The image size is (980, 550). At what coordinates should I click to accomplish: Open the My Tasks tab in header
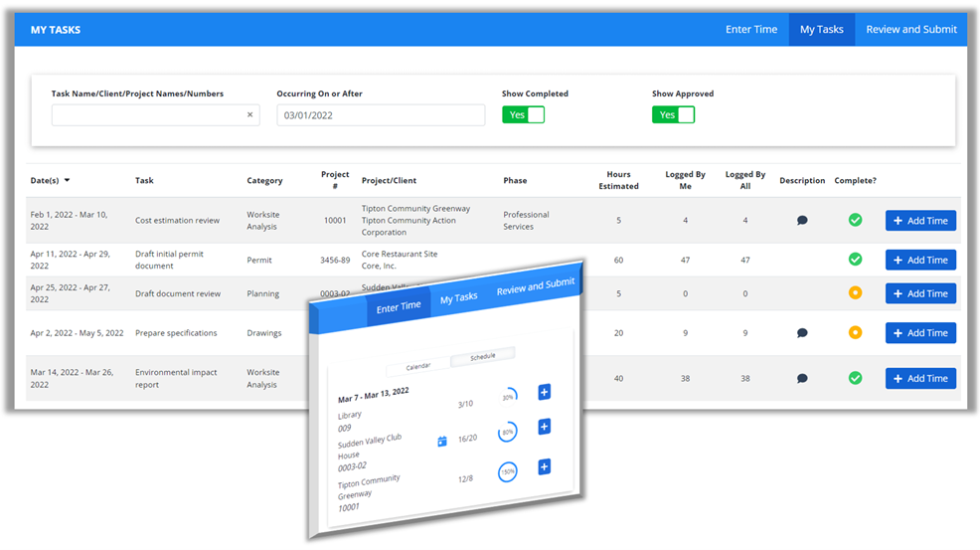click(x=821, y=30)
